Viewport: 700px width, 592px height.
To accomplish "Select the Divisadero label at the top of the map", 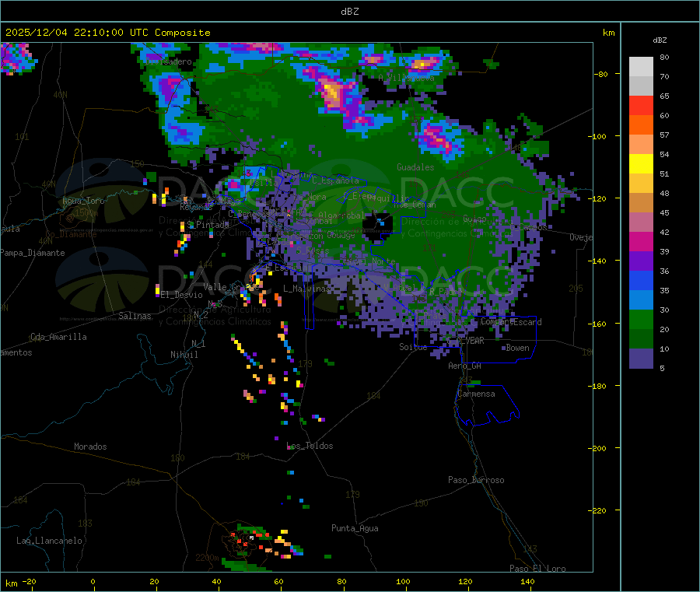I will click(x=169, y=61).
